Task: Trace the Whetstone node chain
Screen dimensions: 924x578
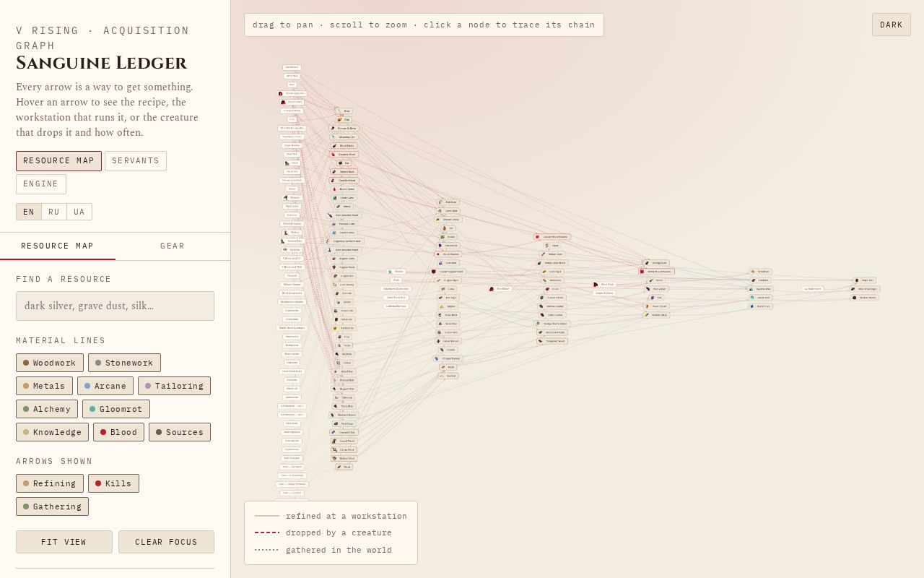Action: [x=552, y=280]
